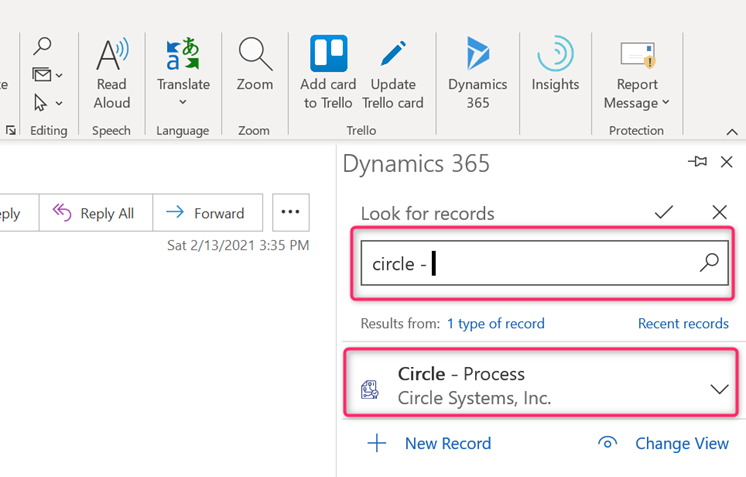The width and height of the screenshot is (746, 477).
Task: Click the Find magnifier icon in Editing group
Action: [42, 46]
